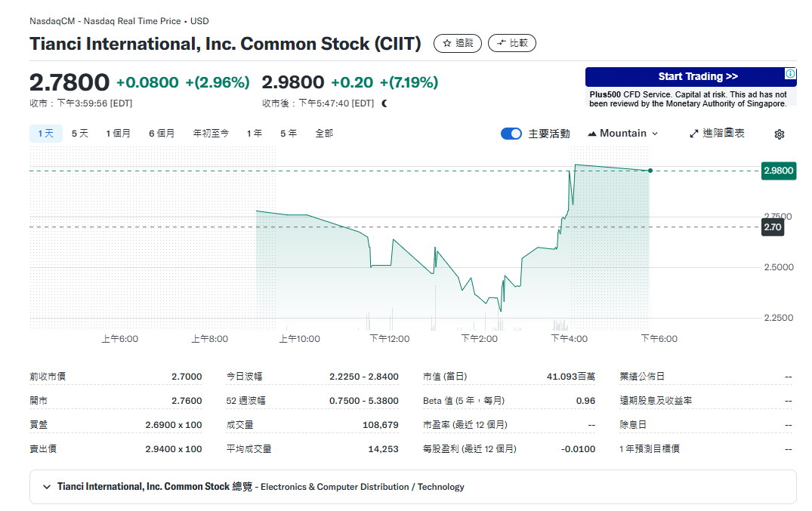Show the 全部 chart range
Screen dimensions: 812x511
click(324, 134)
